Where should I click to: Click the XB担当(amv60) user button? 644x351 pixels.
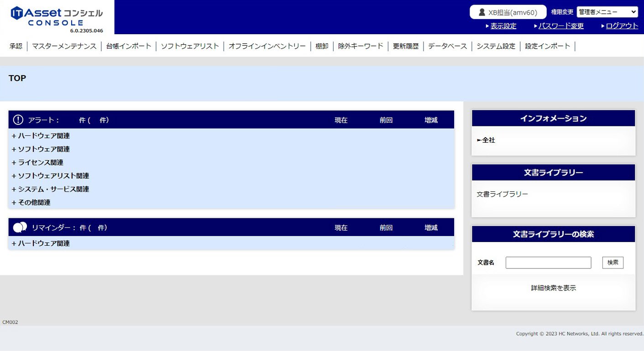click(x=508, y=12)
